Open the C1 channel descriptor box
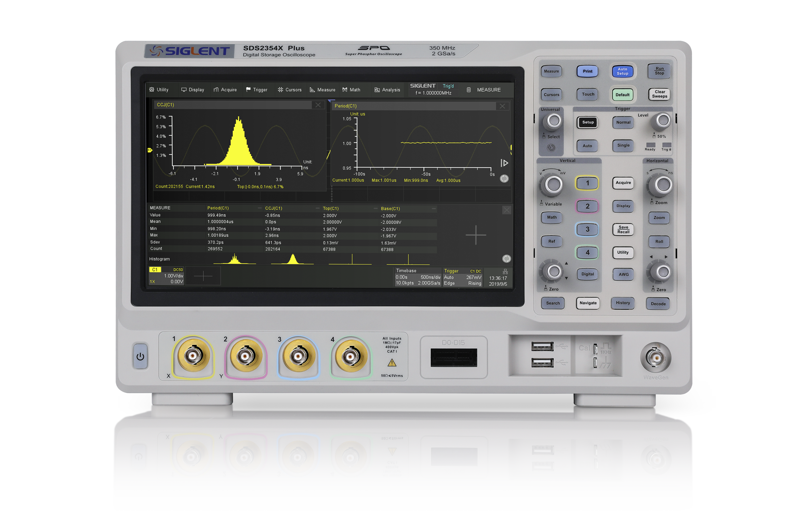798x532 pixels. coord(166,276)
